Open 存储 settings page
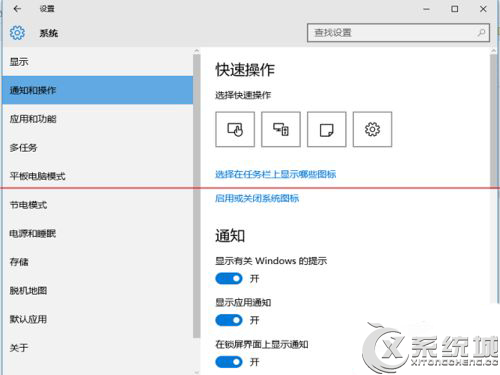This screenshot has height=375, width=500. pyautogui.click(x=97, y=262)
